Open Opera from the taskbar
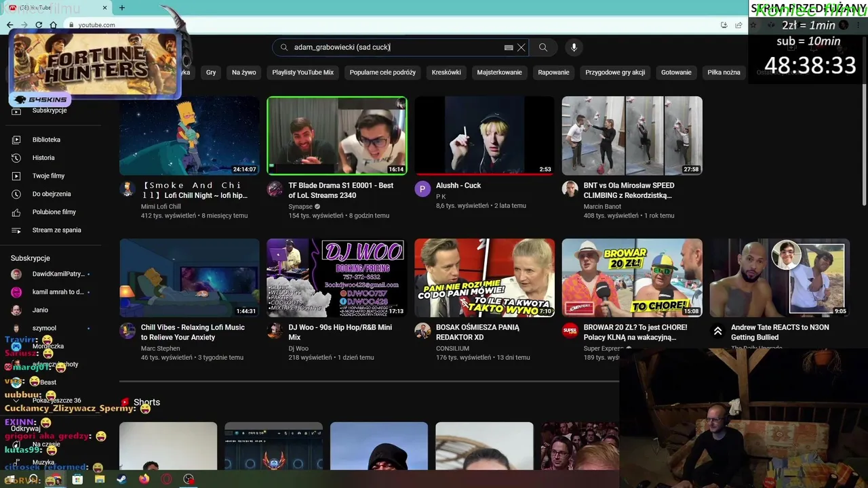The height and width of the screenshot is (488, 868). pyautogui.click(x=166, y=479)
